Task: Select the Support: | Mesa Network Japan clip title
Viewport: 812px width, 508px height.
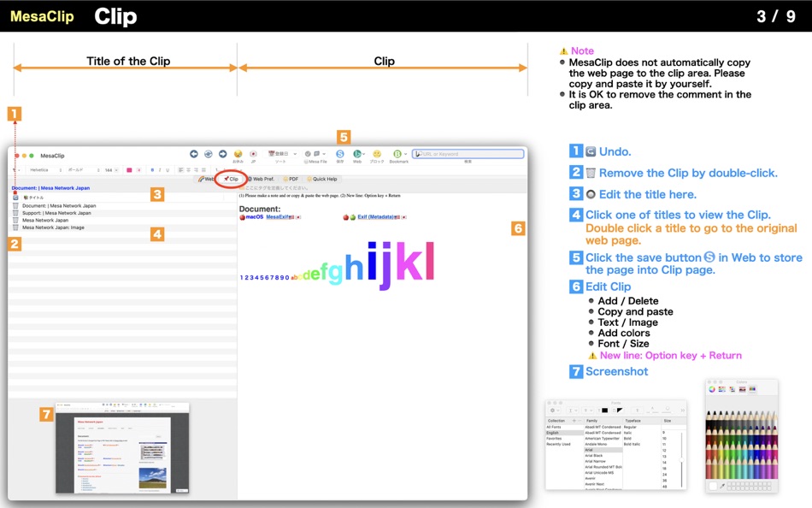Action: (x=56, y=213)
